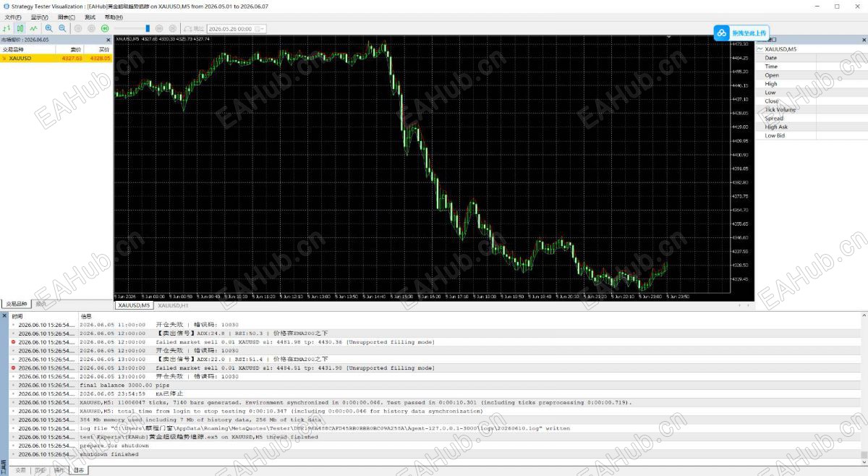Click the log panel vertical scrollbar
Screen dimensions: 868x476
tap(863, 388)
